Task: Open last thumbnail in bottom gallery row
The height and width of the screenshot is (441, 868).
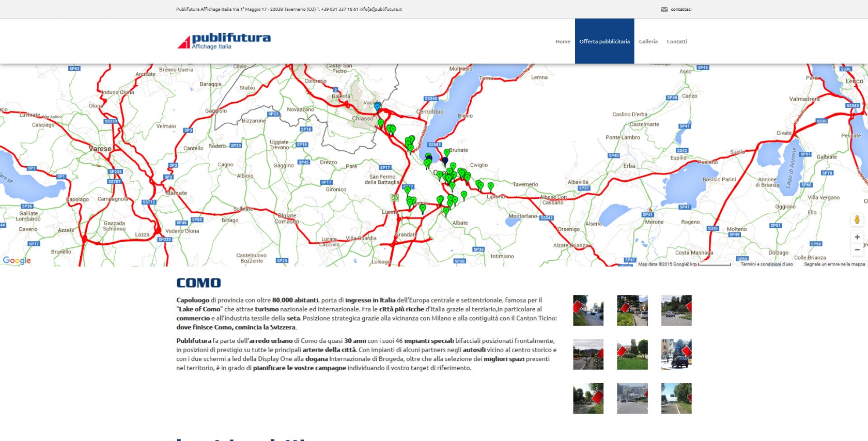Action: 676,399
